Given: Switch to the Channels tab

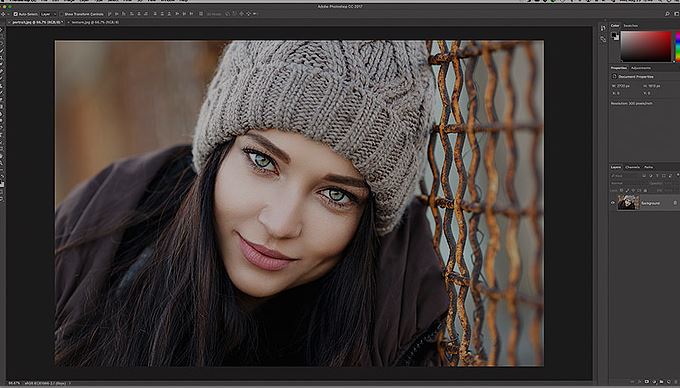Looking at the screenshot, I should tap(632, 167).
